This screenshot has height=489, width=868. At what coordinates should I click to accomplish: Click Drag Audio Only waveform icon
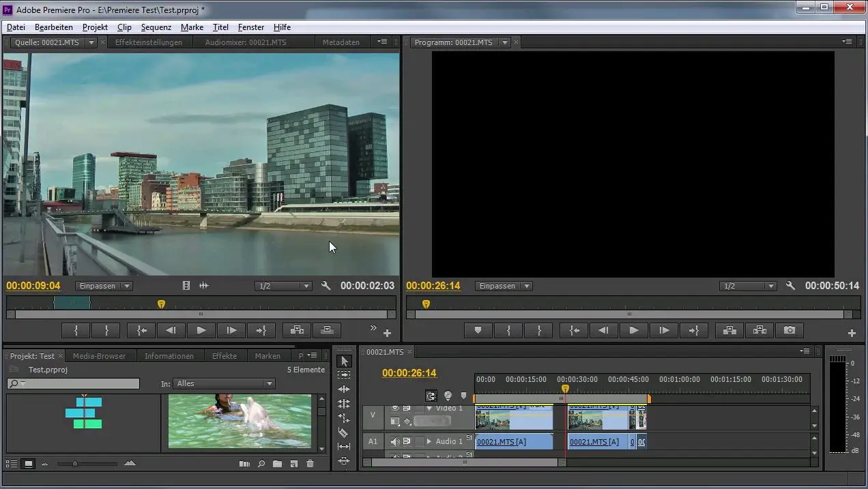(203, 286)
